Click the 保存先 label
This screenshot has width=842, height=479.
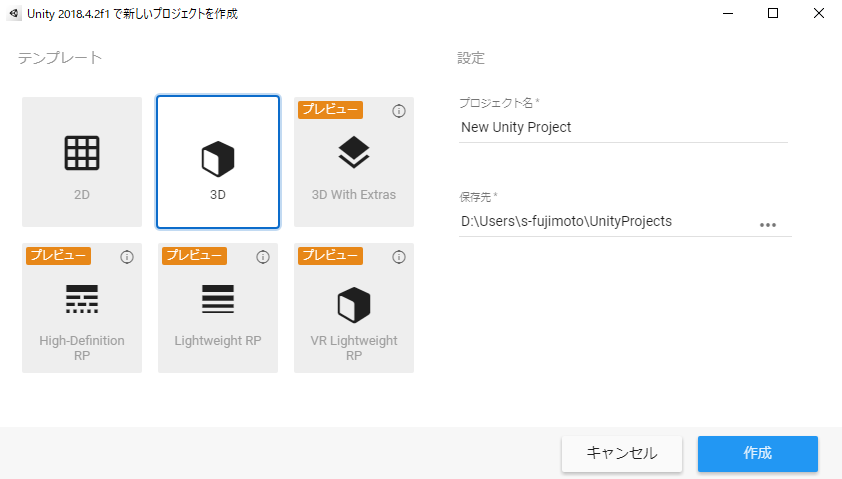[x=478, y=197]
